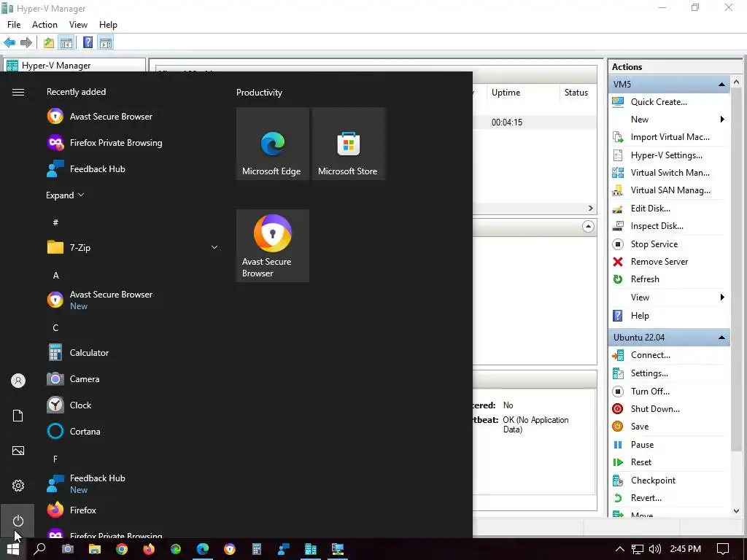Expand the 7-Zip folder

[x=133, y=248]
